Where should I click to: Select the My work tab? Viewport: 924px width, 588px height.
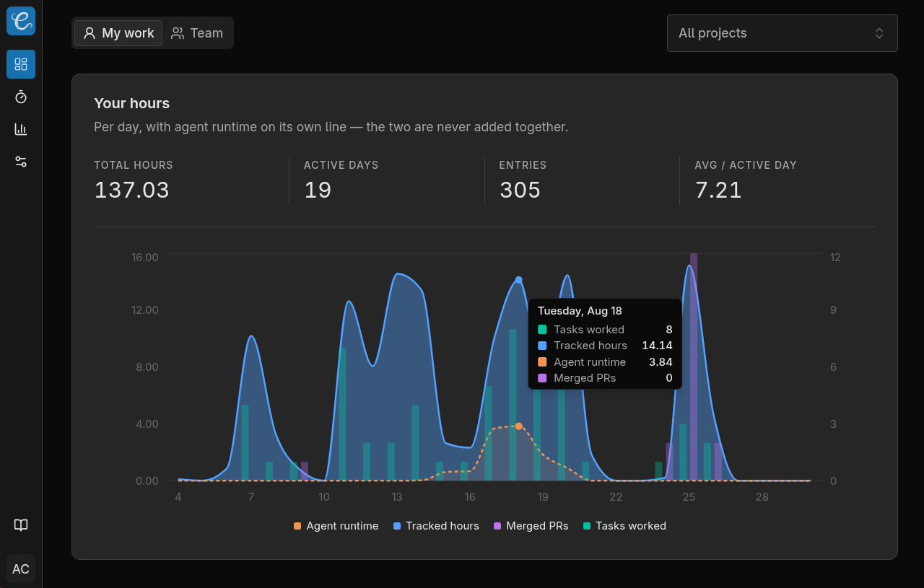tap(118, 33)
